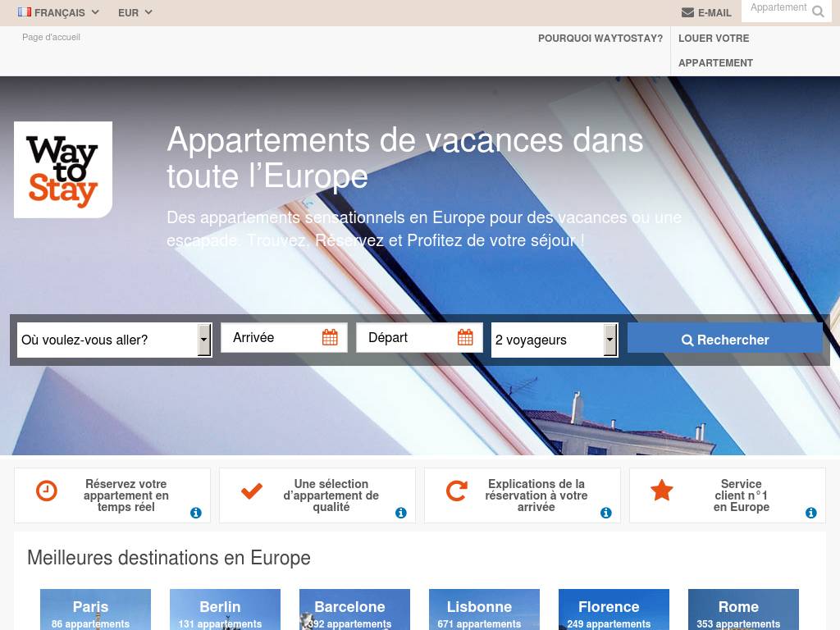Click the search magnifier icon in top bar
Screen dimensions: 840x630
pyautogui.click(x=818, y=11)
